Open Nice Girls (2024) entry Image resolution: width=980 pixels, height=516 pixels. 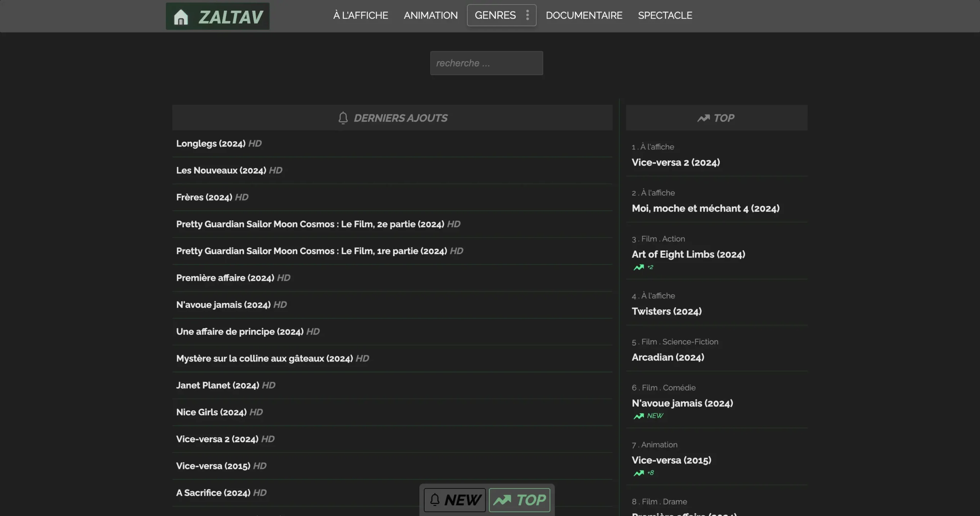[211, 412]
